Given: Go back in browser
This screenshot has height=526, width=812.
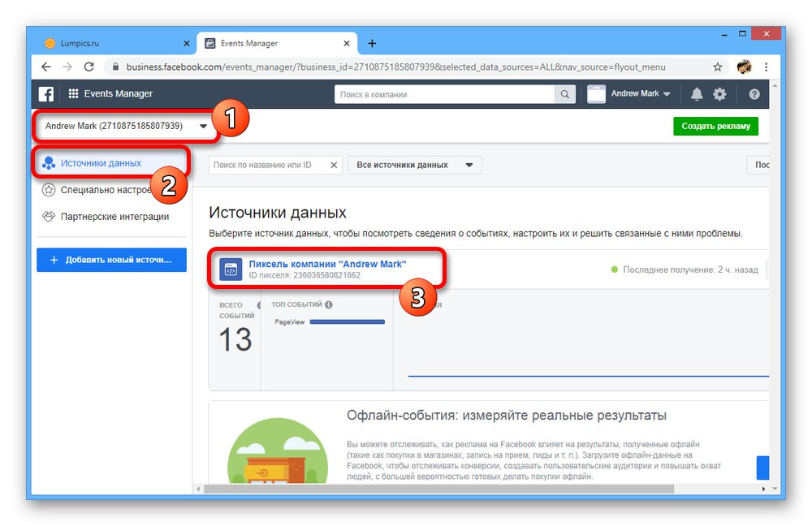Looking at the screenshot, I should [x=46, y=67].
